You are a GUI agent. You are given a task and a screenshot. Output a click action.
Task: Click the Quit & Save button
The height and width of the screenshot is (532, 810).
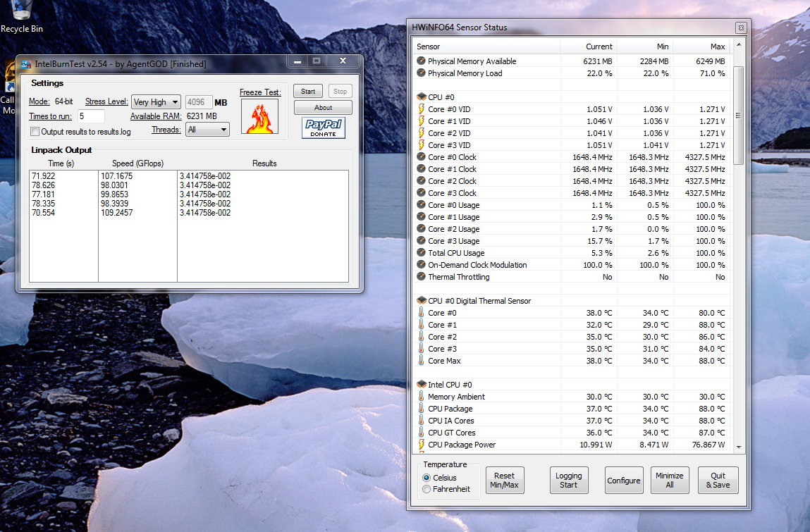718,480
